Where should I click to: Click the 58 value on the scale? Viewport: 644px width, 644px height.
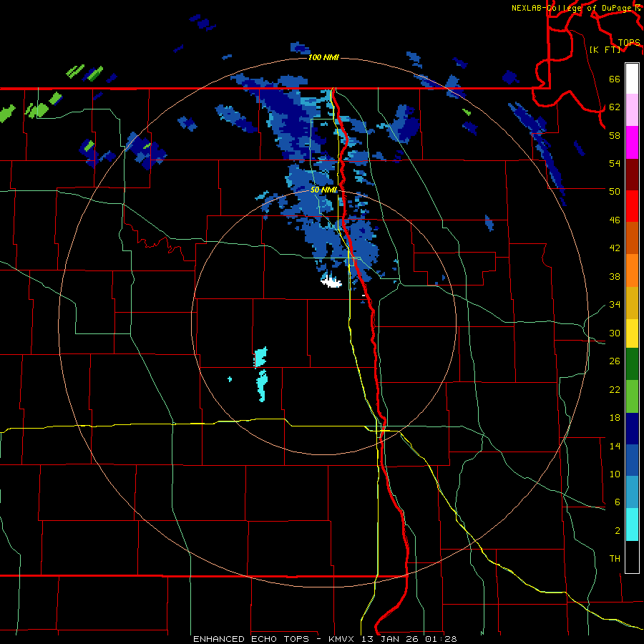click(x=615, y=135)
